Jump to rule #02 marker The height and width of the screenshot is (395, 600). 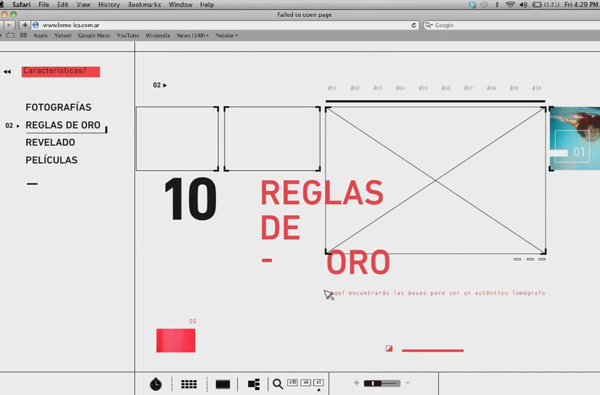point(355,88)
